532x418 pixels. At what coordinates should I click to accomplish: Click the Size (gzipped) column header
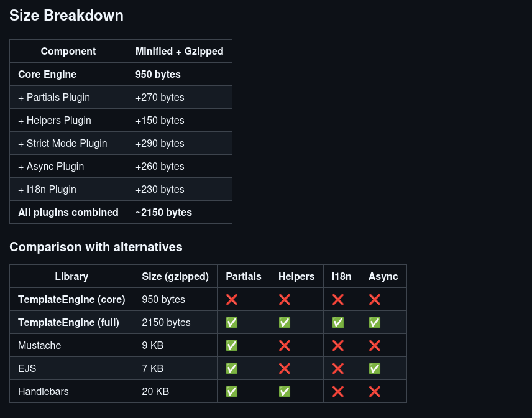pyautogui.click(x=175, y=277)
